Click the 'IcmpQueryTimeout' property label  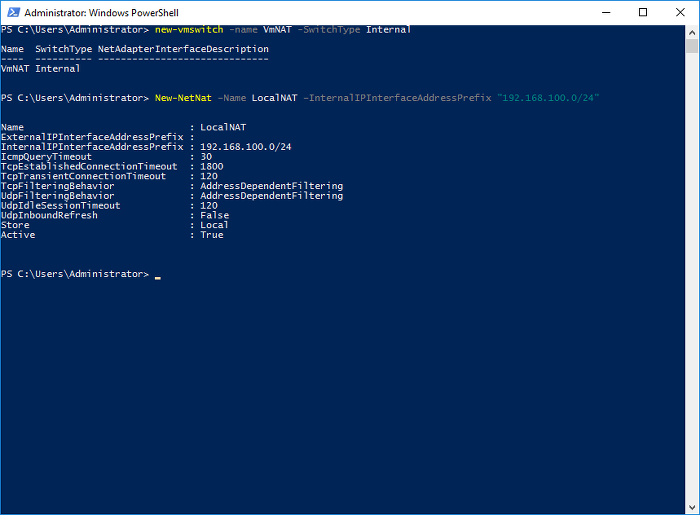[46, 157]
